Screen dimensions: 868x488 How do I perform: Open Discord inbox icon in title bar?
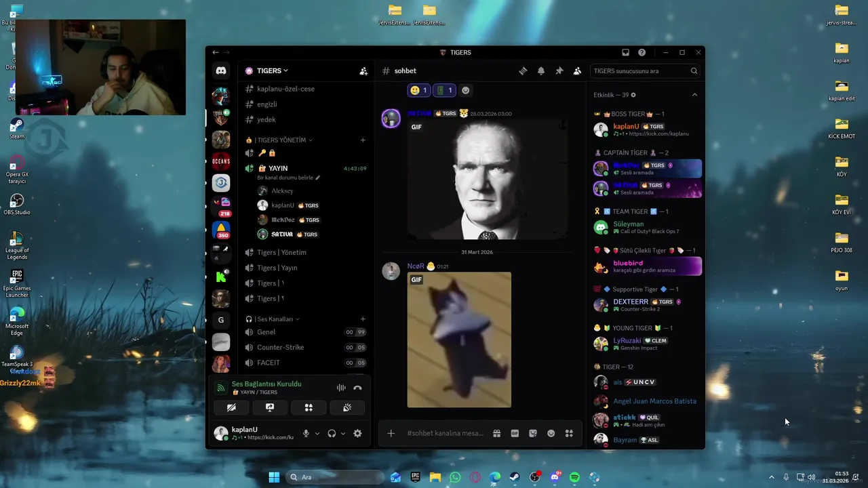[625, 52]
